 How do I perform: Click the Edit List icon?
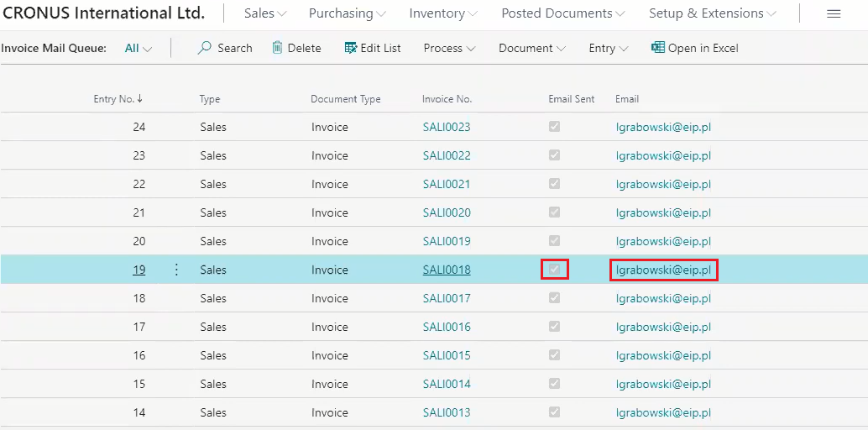point(351,48)
